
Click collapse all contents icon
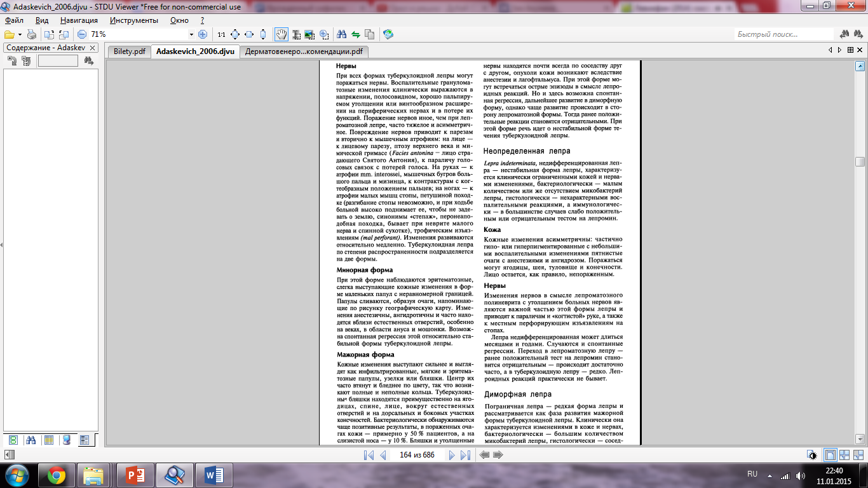(26, 61)
